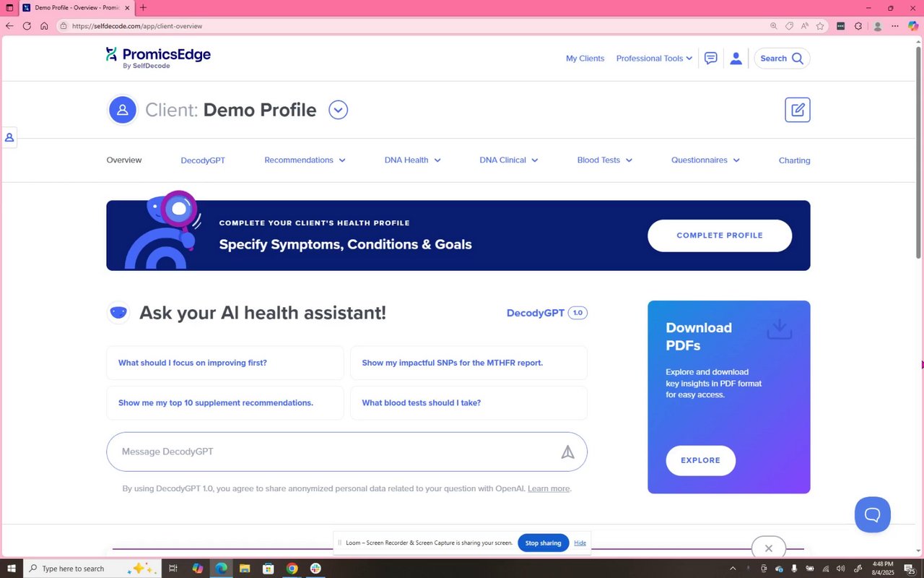Open browser Settings and more menu
Viewport: 924px width, 578px height.
(895, 26)
